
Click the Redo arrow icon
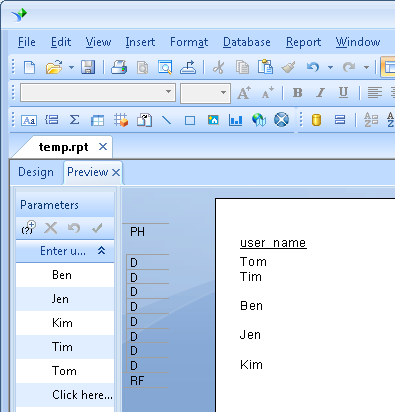tap(349, 67)
